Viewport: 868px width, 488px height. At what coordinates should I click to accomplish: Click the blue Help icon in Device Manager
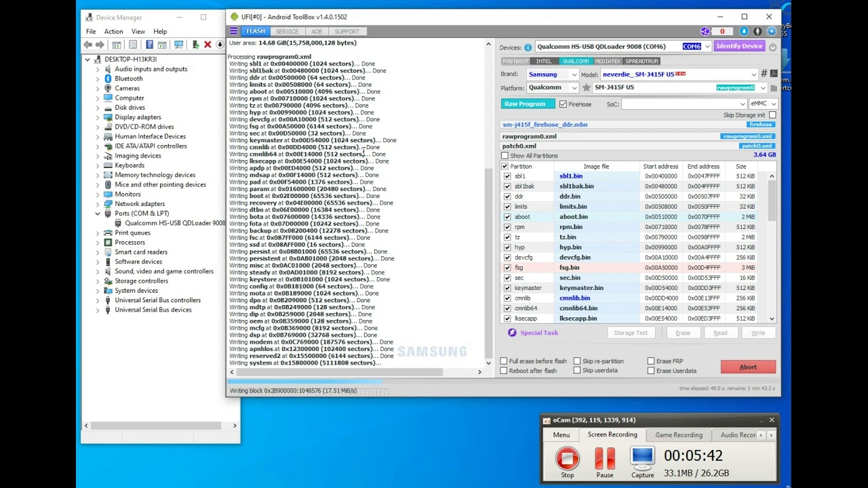(149, 45)
